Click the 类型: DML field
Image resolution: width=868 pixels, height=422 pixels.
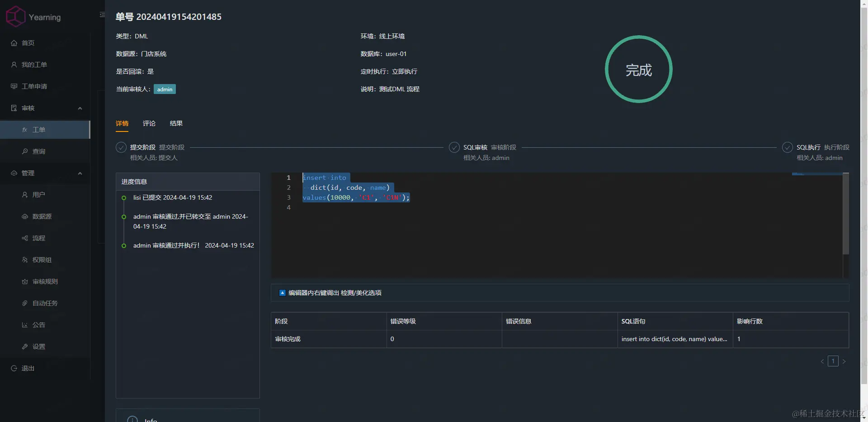132,36
